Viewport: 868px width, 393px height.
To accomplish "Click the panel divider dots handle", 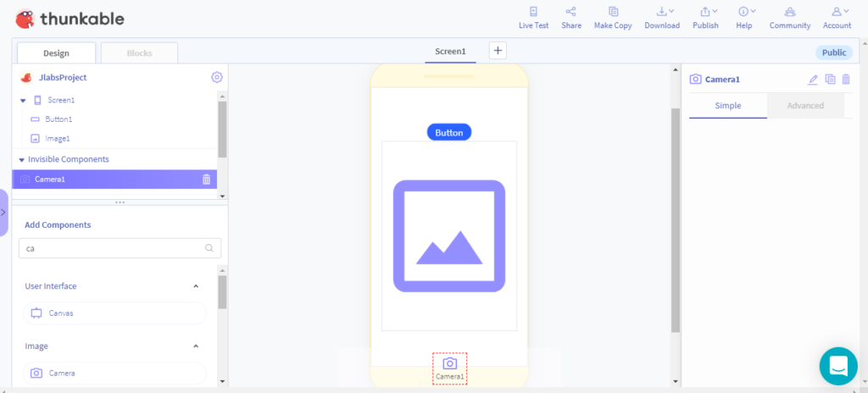I will [x=120, y=202].
